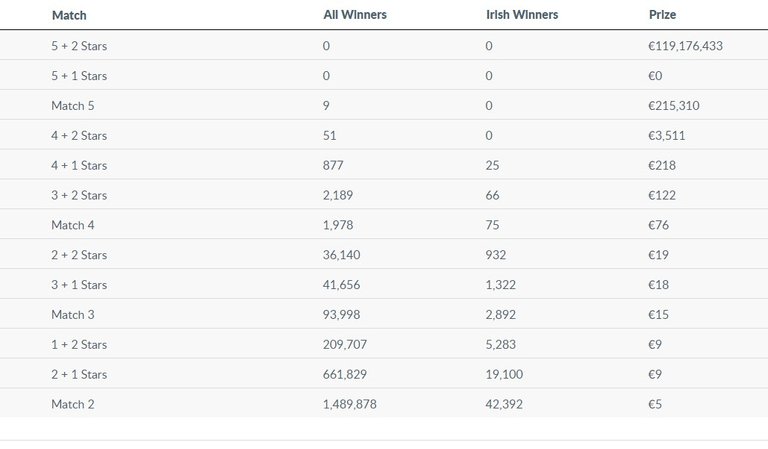Click the 209,707 all winners cell
The width and height of the screenshot is (768, 449).
tap(345, 345)
